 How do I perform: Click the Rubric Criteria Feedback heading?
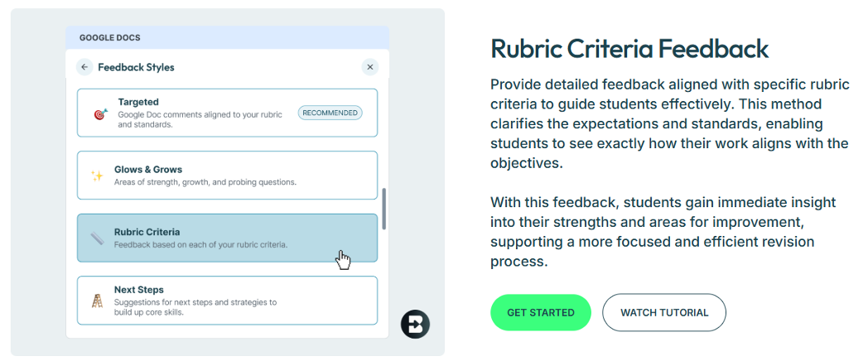629,48
